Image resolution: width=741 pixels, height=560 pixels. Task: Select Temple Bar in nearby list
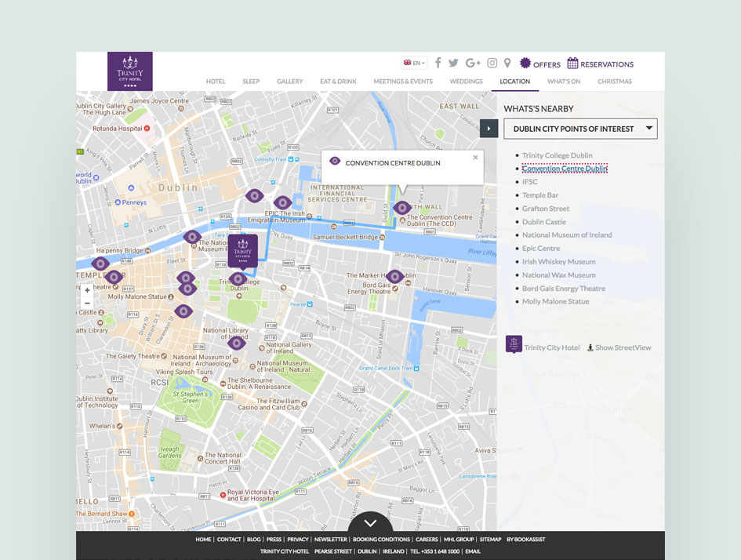pos(540,195)
